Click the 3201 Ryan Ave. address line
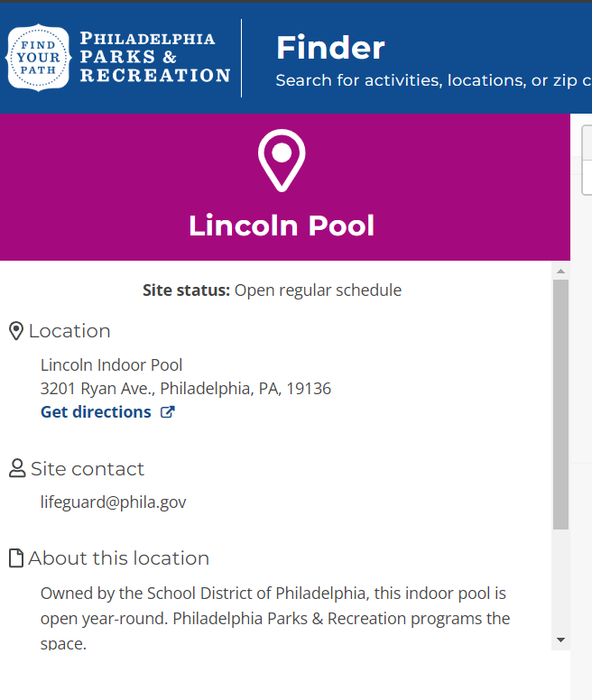This screenshot has height=700, width=592. [186, 389]
